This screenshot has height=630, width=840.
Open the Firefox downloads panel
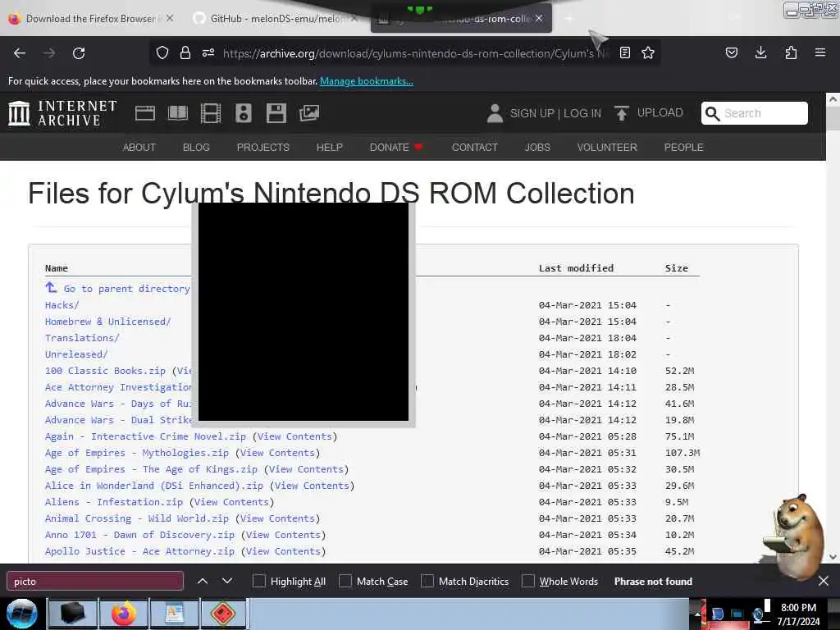click(760, 52)
